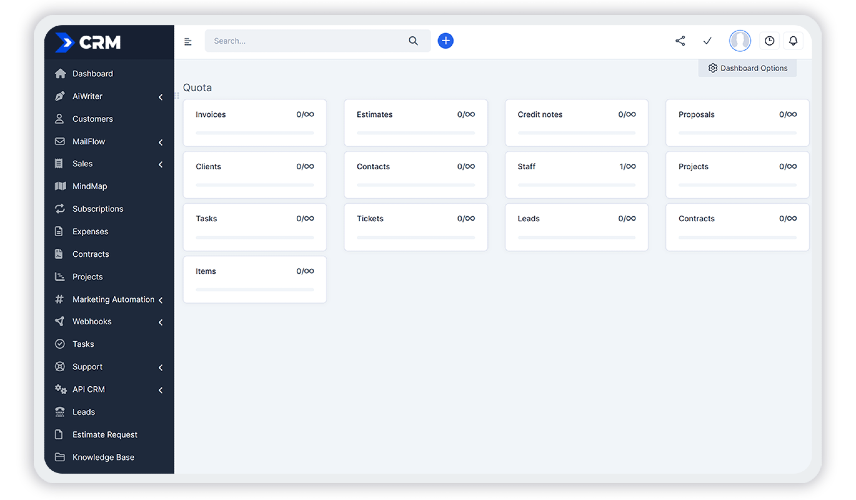This screenshot has height=500, width=856.
Task: Click the Tickets quota card
Action: [416, 227]
